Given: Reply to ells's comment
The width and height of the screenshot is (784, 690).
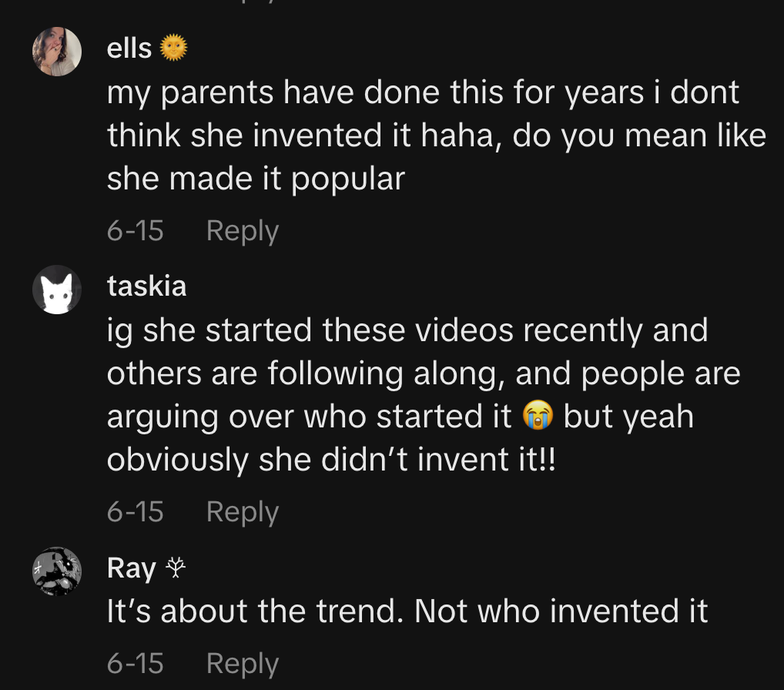Looking at the screenshot, I should [x=243, y=231].
